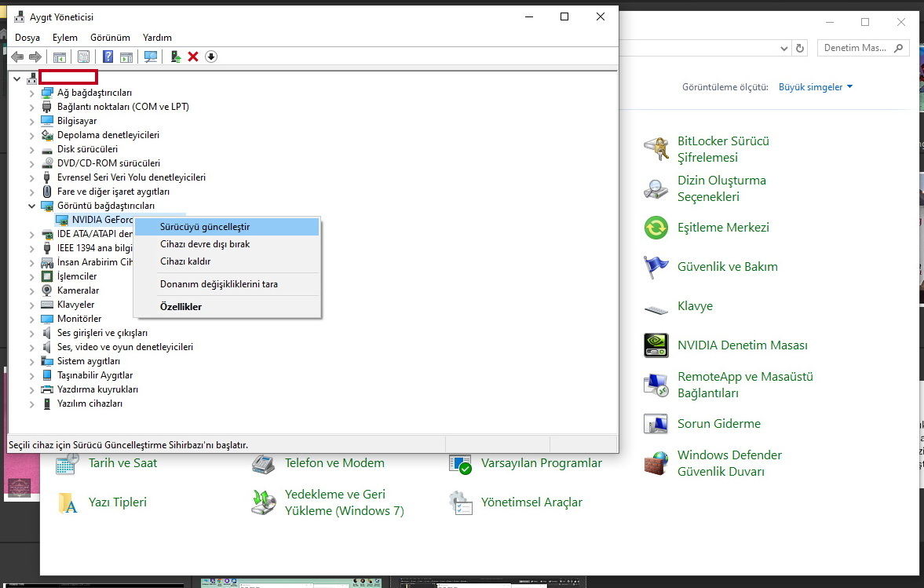This screenshot has height=588, width=924.
Task: Open RemoteApp ve Masaüstü Bağlantıları icon
Action: click(656, 385)
